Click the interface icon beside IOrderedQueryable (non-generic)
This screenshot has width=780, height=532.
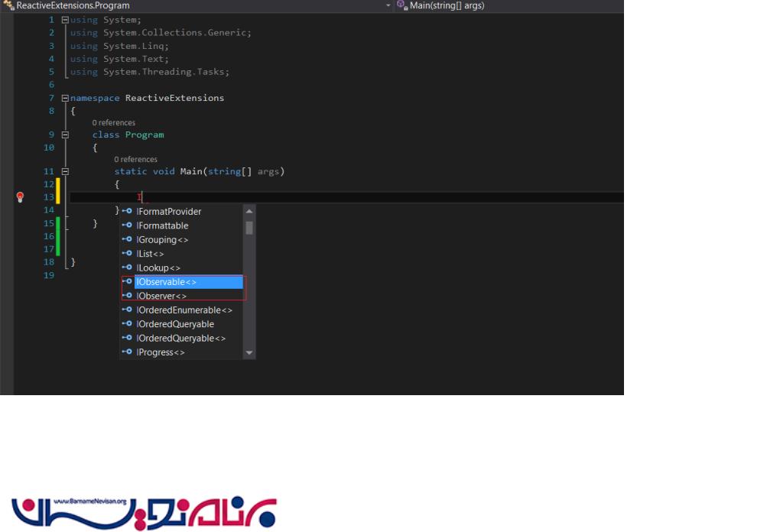pos(128,323)
